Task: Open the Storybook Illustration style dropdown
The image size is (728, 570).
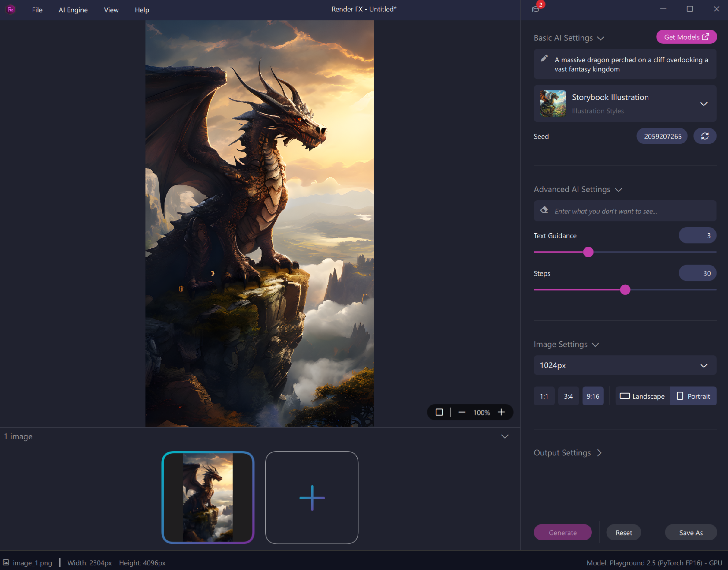Action: pos(704,104)
